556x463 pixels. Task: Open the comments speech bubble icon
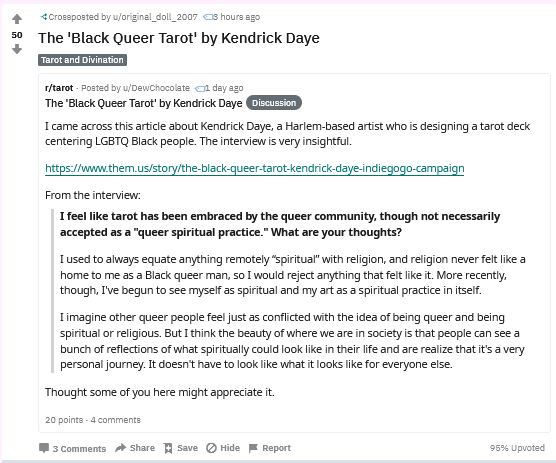[44, 448]
